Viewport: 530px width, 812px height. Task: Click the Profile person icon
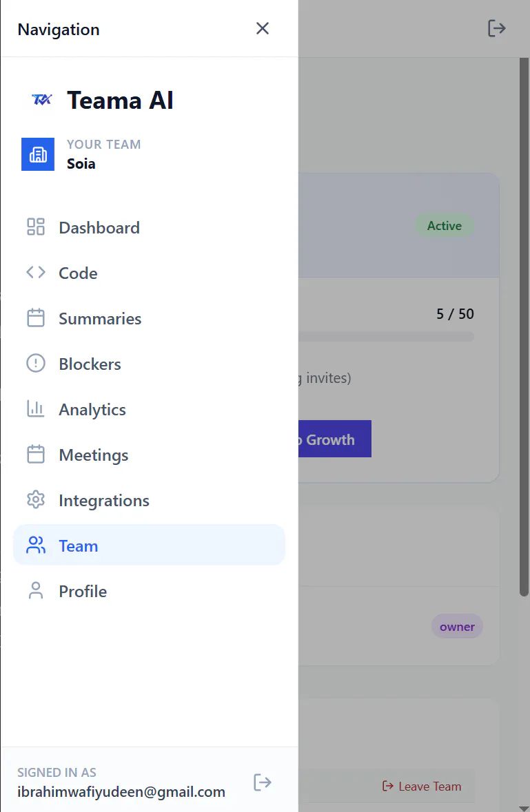36,591
